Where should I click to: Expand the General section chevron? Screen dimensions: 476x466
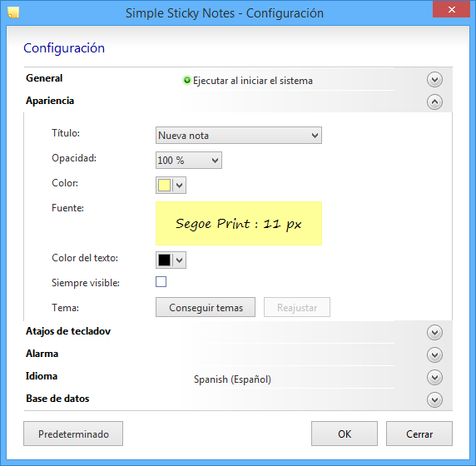[x=434, y=80]
